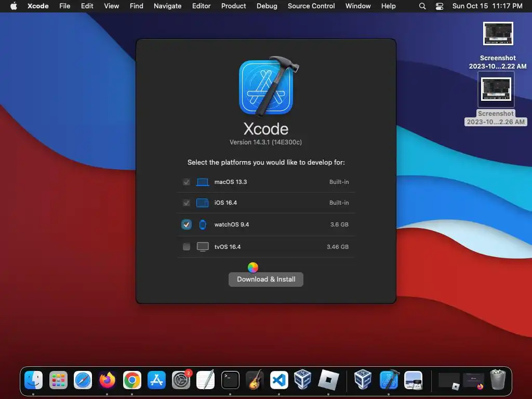Open the Edit menu
This screenshot has width=532, height=399.
(x=87, y=6)
